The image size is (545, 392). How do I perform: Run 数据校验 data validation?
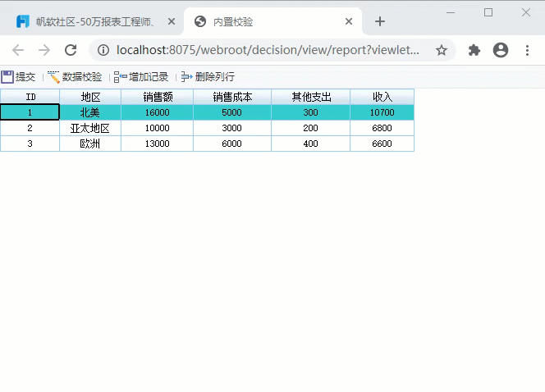(x=75, y=77)
